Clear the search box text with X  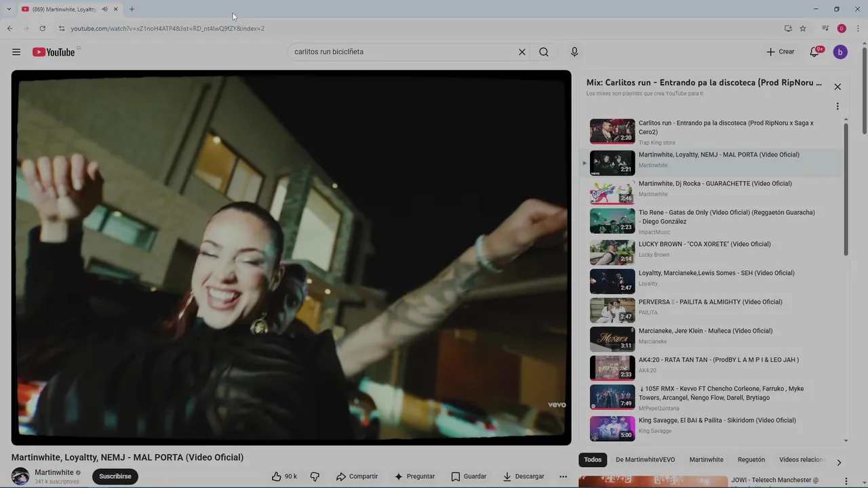pyautogui.click(x=522, y=52)
